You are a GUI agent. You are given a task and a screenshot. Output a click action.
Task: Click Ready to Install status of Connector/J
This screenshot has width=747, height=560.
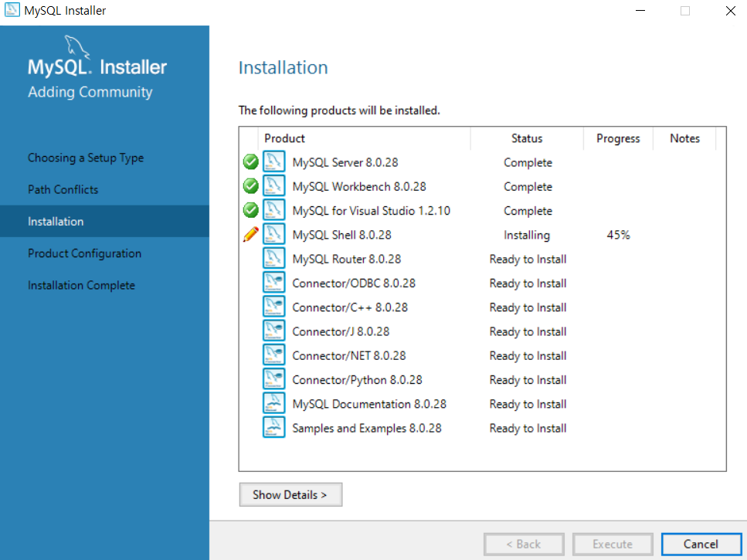pyautogui.click(x=528, y=332)
